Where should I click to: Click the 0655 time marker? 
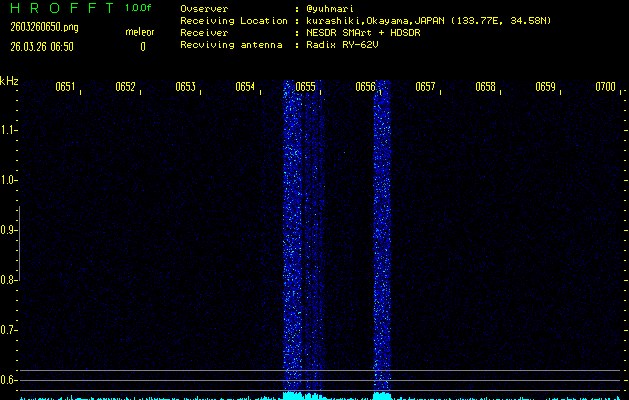[305, 87]
